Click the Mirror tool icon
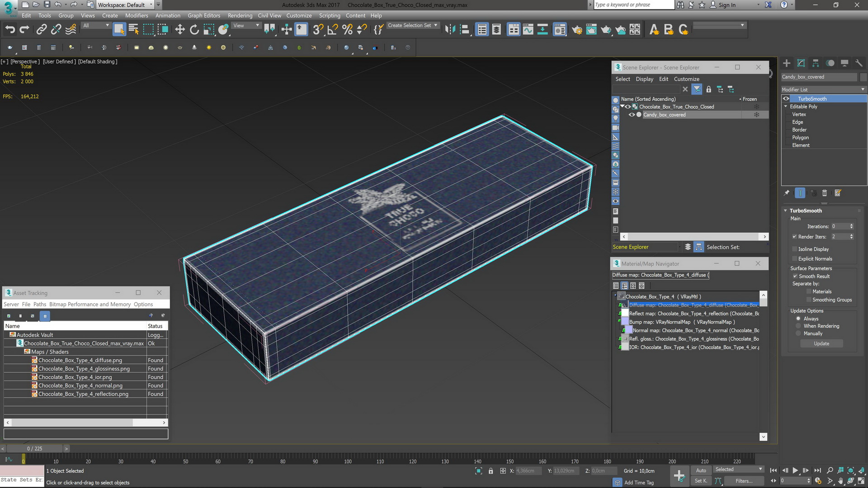This screenshot has width=868, height=488. click(450, 30)
